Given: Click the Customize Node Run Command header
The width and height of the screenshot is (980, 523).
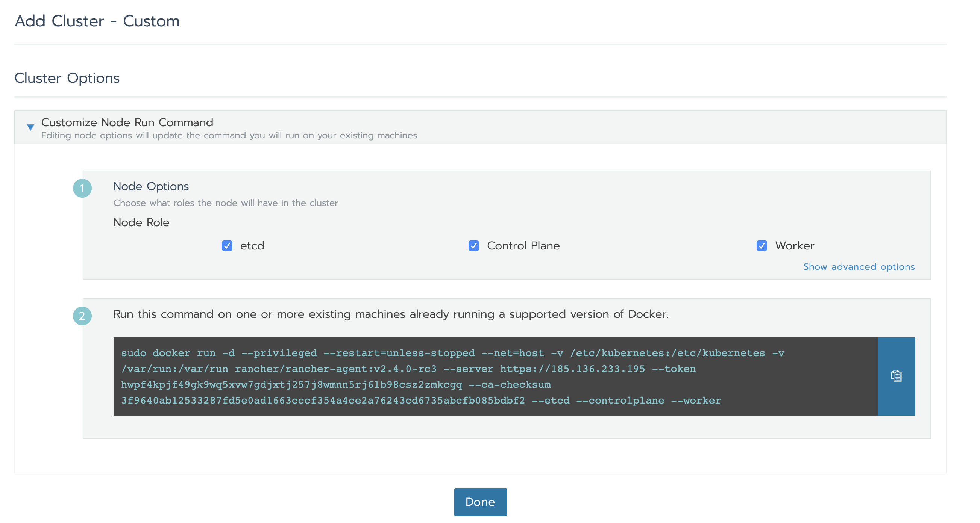Looking at the screenshot, I should point(127,122).
